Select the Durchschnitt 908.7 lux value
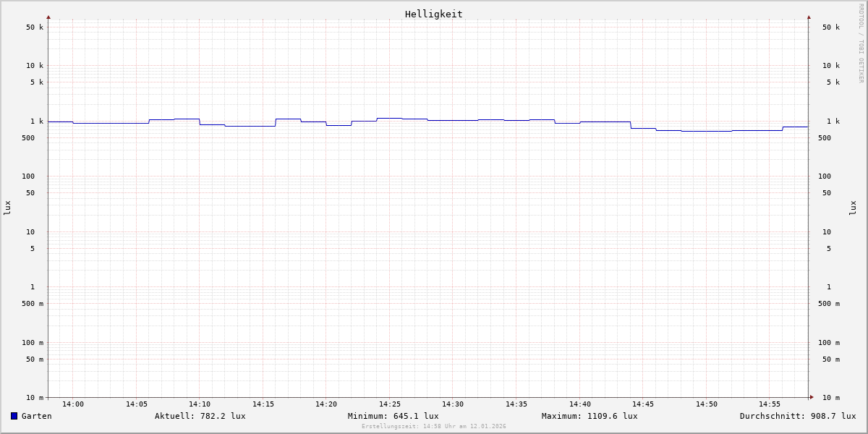The height and width of the screenshot is (434, 868). 797,416
